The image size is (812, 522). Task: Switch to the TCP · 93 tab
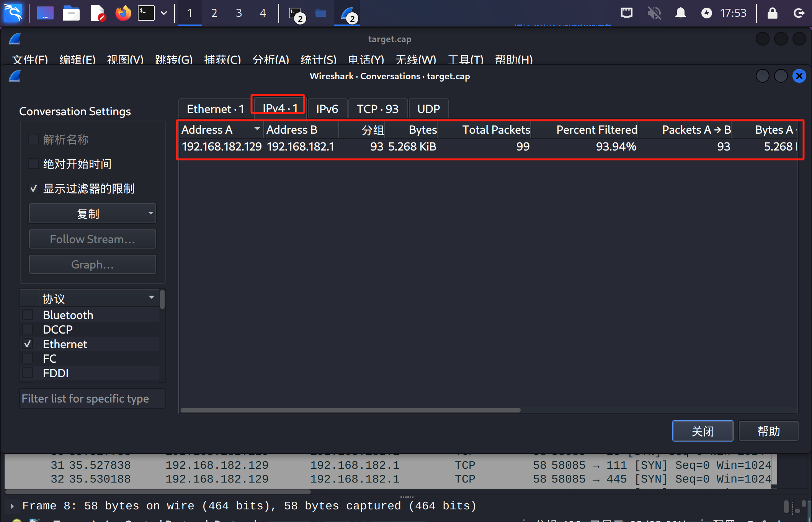[377, 109]
